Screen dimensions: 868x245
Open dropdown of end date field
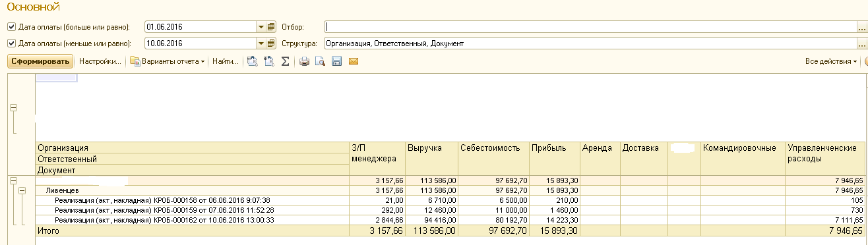[261, 43]
